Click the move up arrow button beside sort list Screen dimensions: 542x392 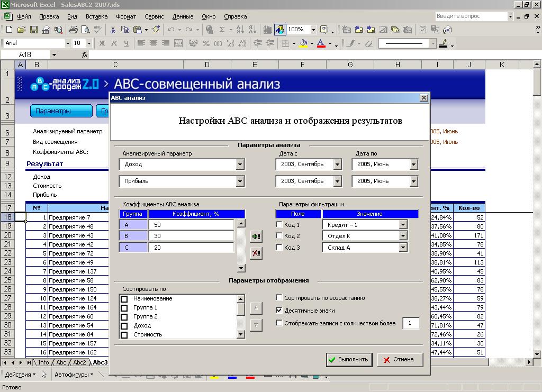click(x=256, y=308)
